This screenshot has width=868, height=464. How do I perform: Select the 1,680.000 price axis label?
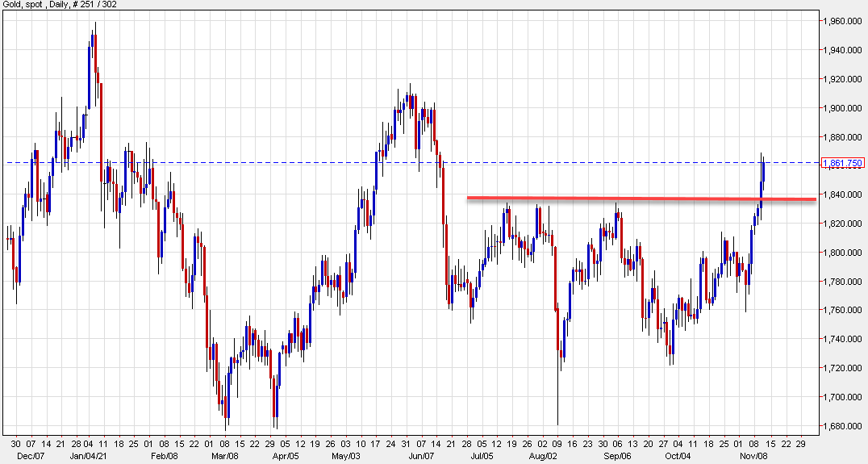[x=842, y=426]
